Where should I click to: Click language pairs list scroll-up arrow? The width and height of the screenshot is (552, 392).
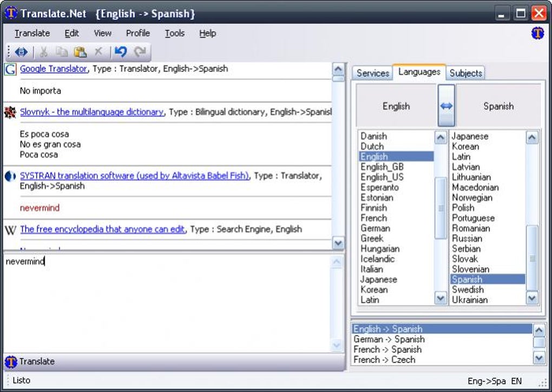pyautogui.click(x=539, y=330)
